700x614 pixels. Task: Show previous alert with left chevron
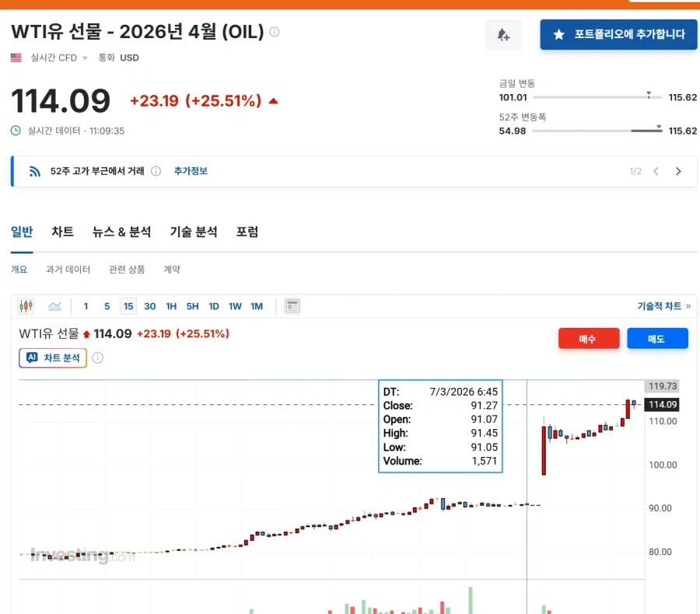tap(658, 171)
